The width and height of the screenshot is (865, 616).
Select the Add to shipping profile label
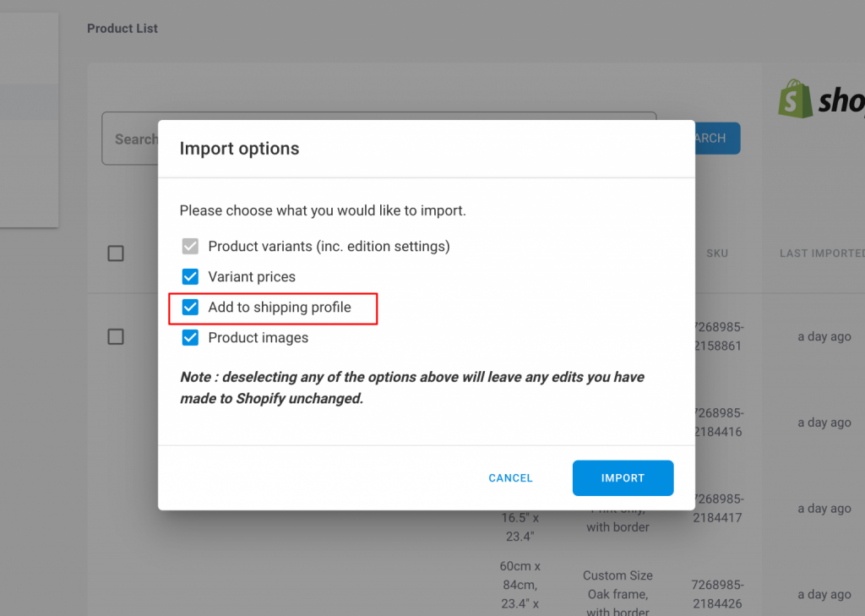pyautogui.click(x=280, y=308)
